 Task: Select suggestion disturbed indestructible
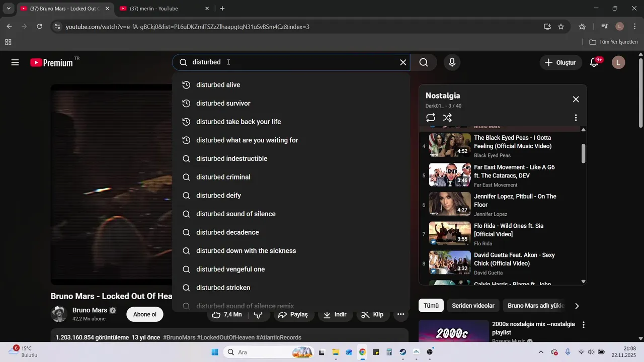pyautogui.click(x=291, y=158)
